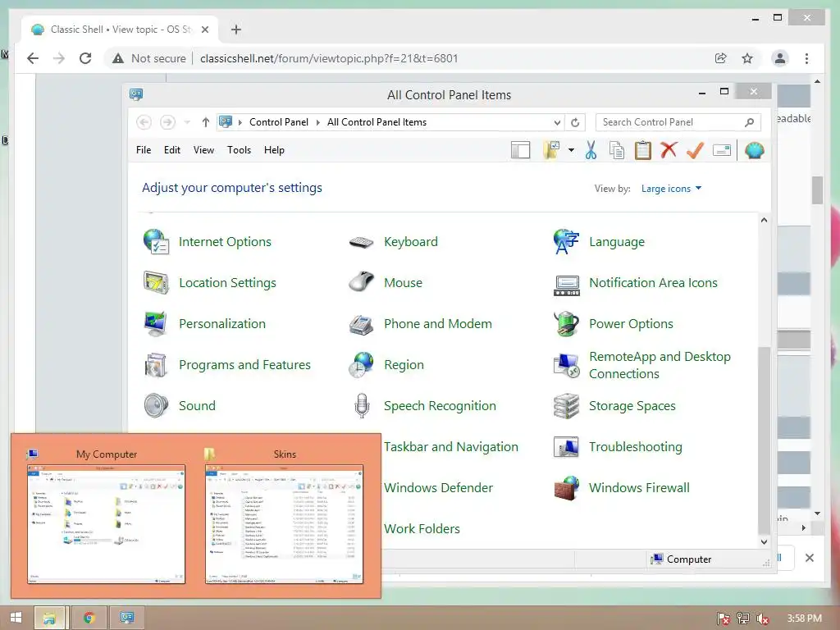Click the email toolbar icon
Viewport: 840px width, 630px height.
point(722,151)
